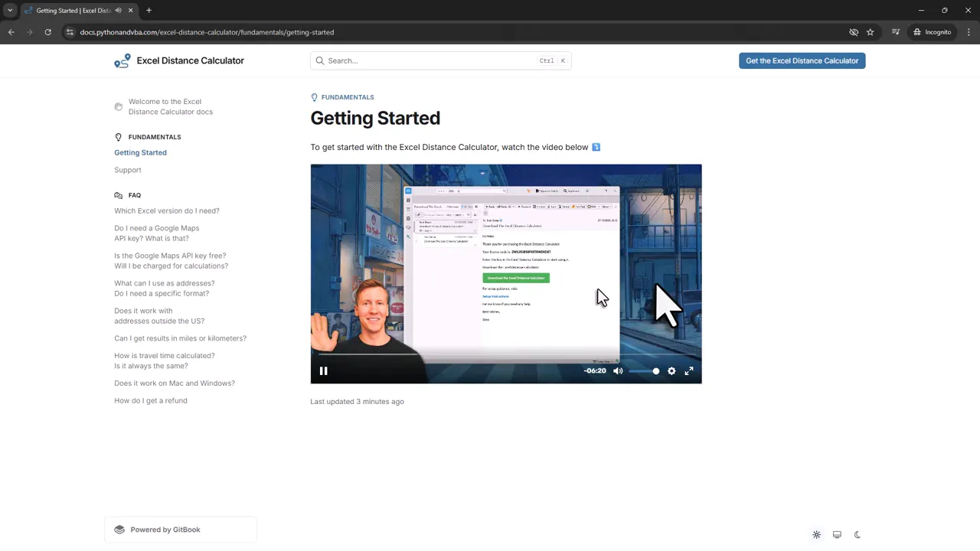Image resolution: width=980 pixels, height=551 pixels.
Task: Open the browser tab search dropdown
Action: point(10,11)
